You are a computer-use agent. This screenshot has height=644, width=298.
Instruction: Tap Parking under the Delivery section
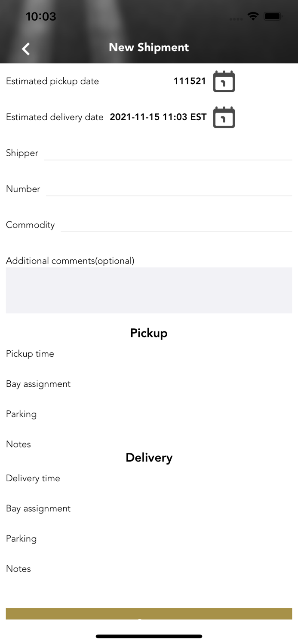coord(22,538)
